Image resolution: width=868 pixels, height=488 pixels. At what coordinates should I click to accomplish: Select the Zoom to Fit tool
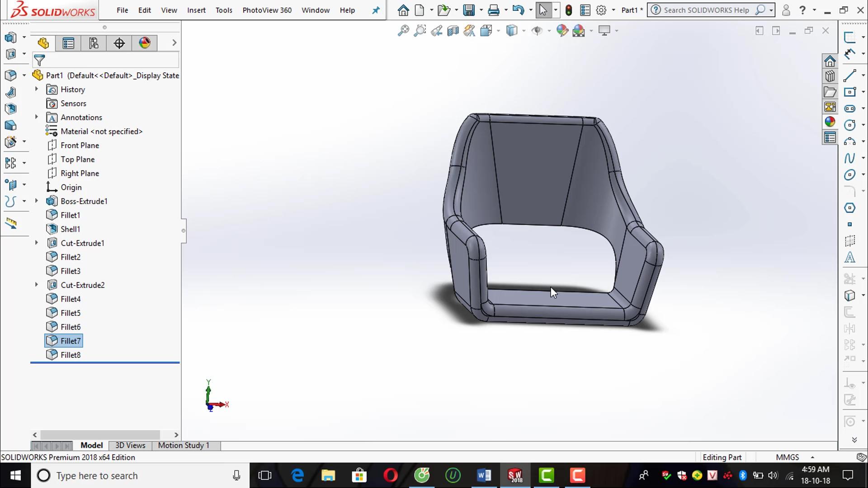(403, 30)
